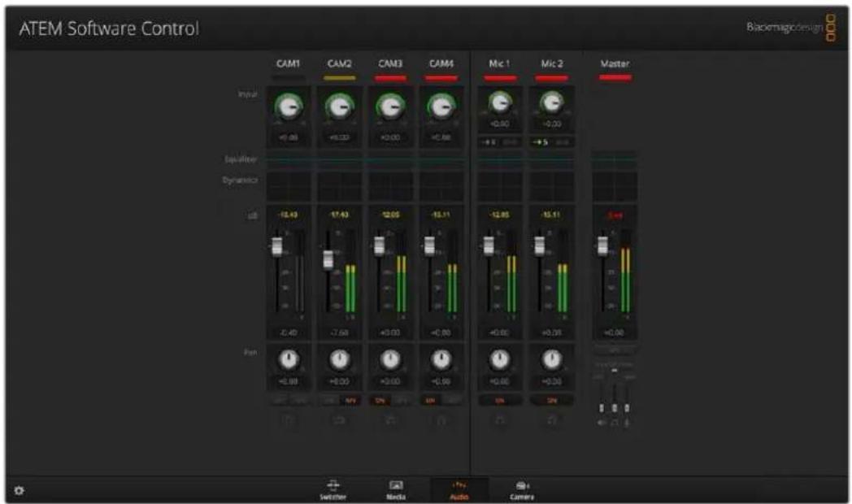Open the CAM1 dynamics display
Viewport: 852px width, 504px height.
(x=288, y=186)
